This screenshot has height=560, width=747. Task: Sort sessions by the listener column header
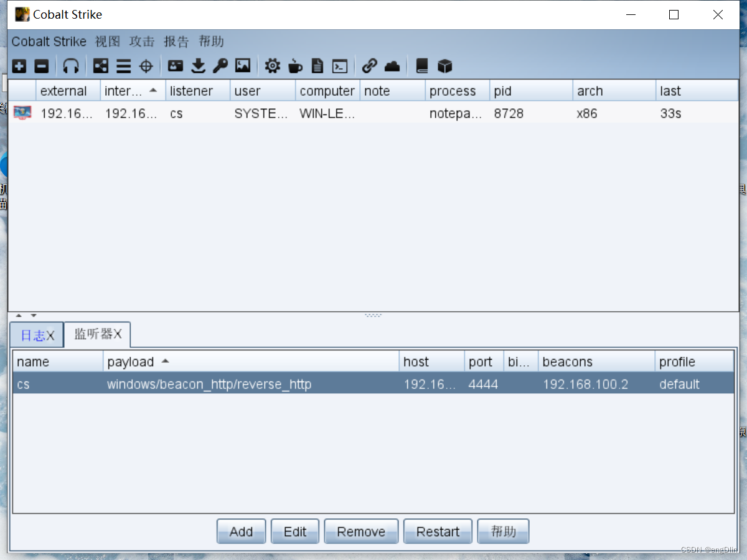coord(198,91)
